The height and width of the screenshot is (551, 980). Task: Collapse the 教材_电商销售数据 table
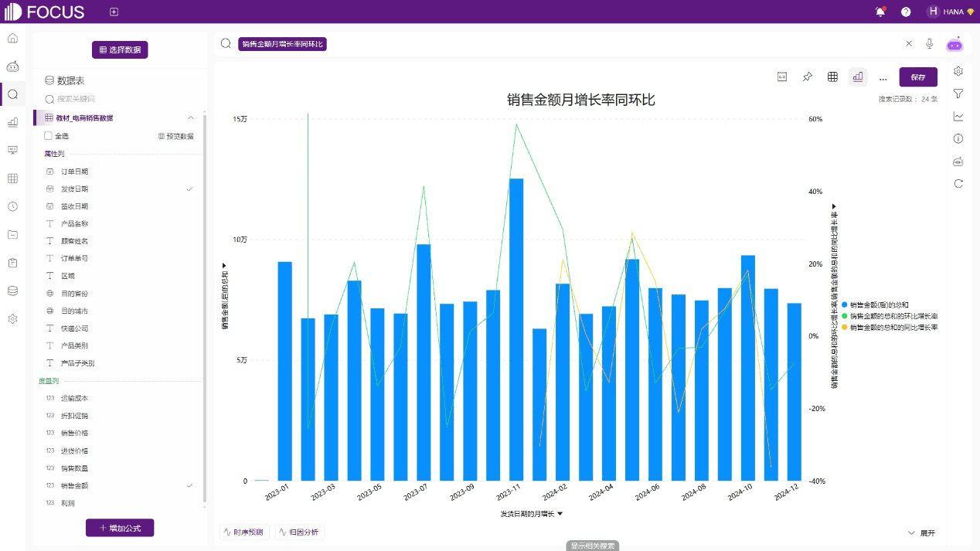coord(191,117)
